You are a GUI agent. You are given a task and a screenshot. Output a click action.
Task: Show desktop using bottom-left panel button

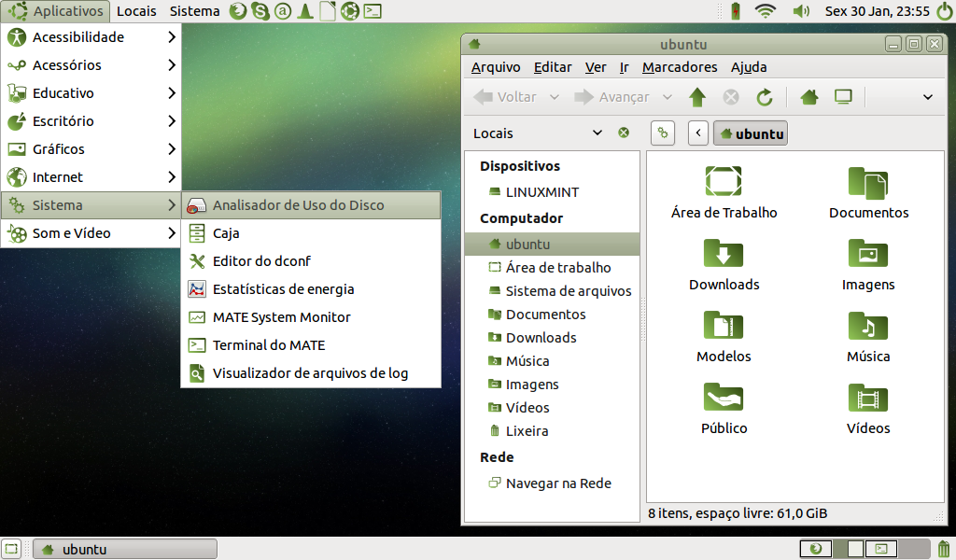(x=11, y=549)
